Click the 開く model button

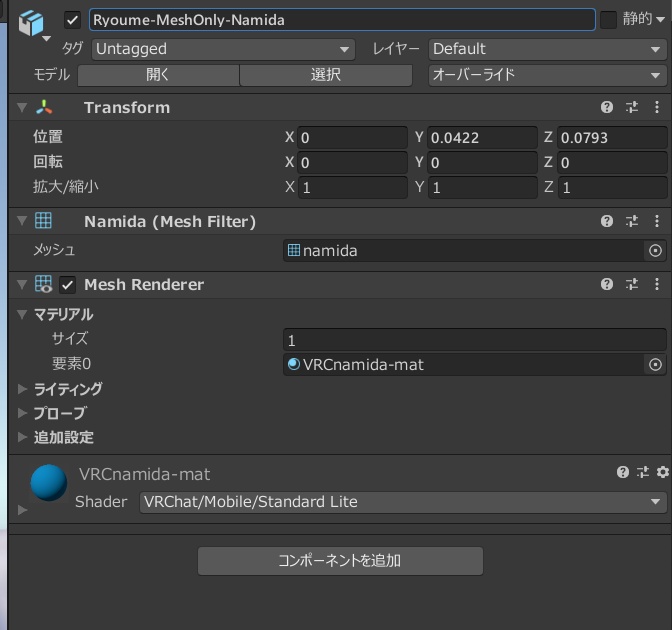158,75
